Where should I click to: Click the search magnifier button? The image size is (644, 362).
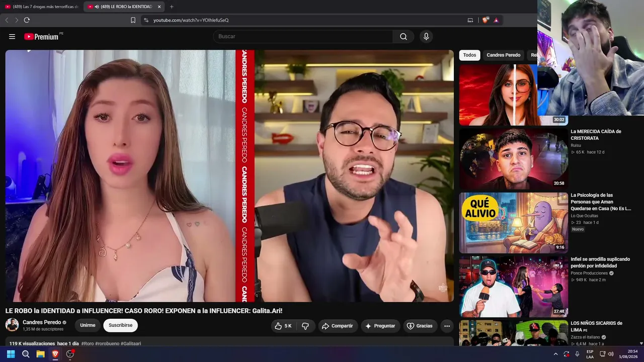click(404, 36)
